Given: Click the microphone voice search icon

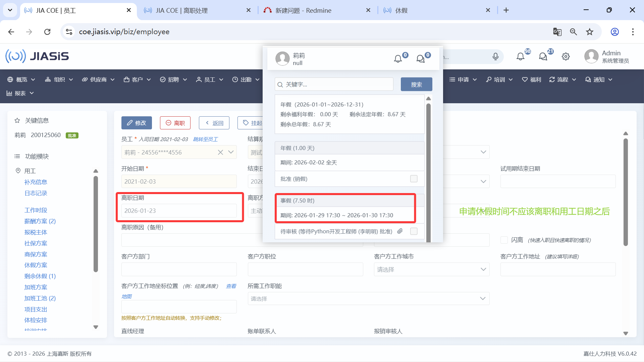Looking at the screenshot, I should coord(495,57).
